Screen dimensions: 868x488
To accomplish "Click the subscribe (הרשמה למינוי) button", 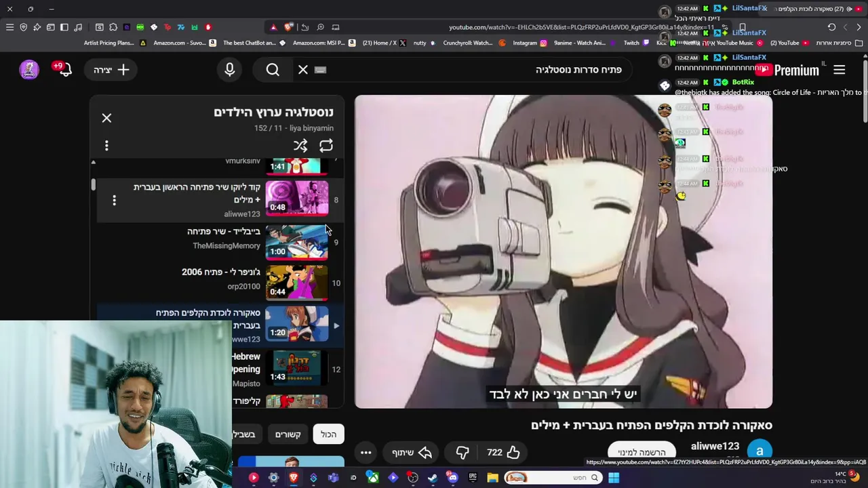I will (x=642, y=452).
